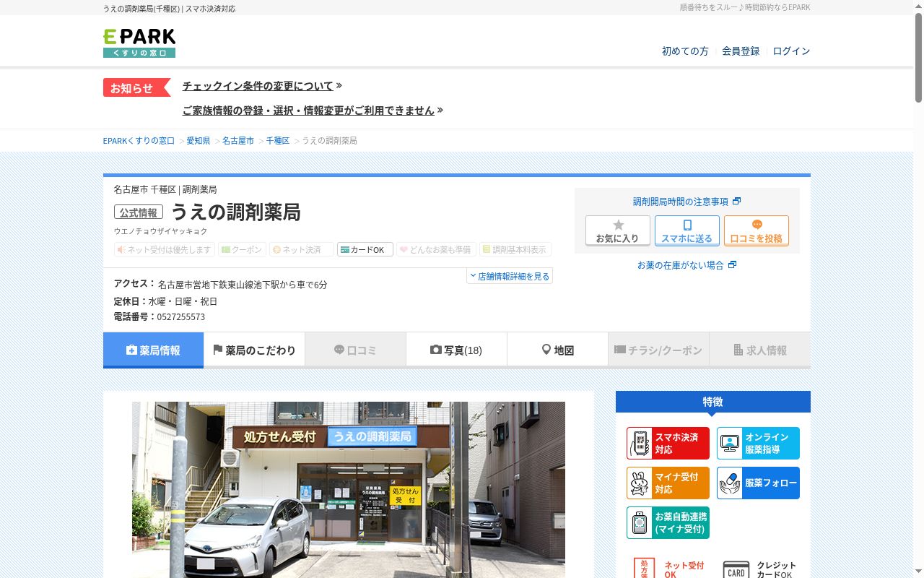
Task: Switch to the 写真(18) tab
Action: click(456, 350)
